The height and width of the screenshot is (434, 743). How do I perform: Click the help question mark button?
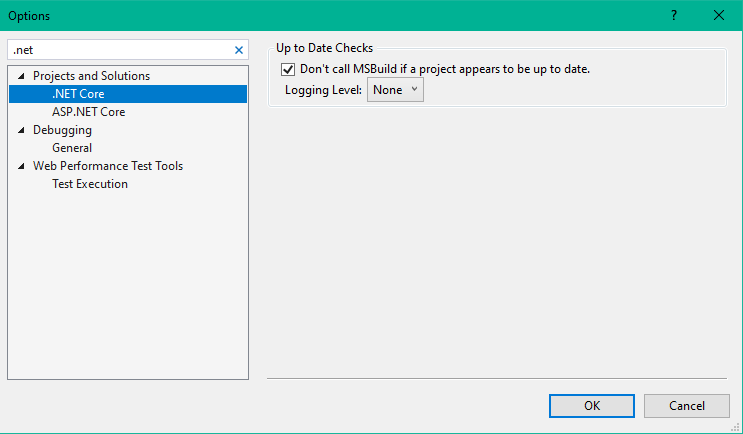point(673,15)
